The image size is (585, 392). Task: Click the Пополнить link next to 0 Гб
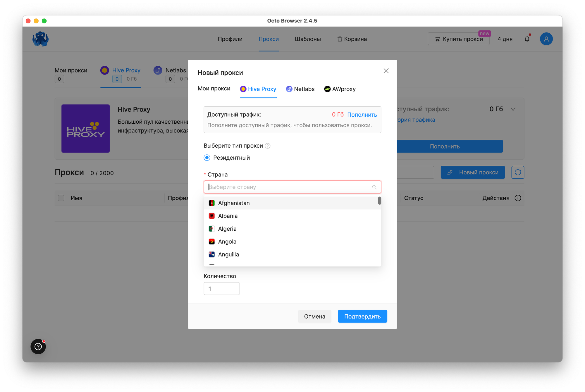(x=362, y=115)
